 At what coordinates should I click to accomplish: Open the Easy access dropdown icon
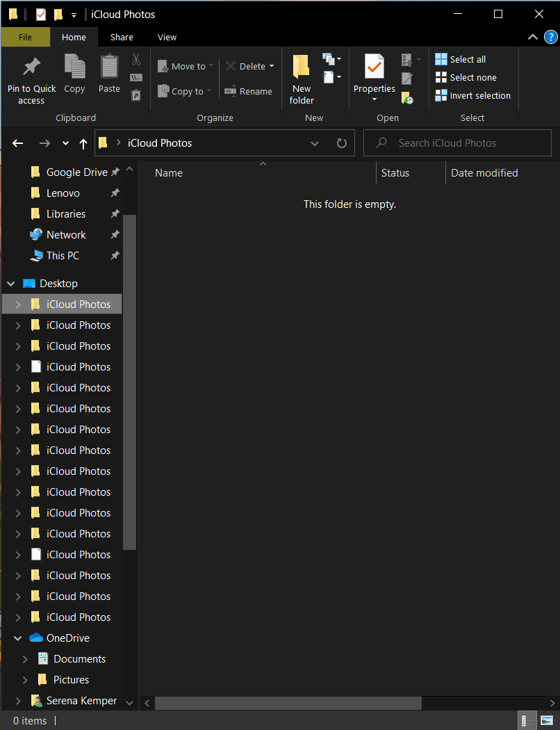pyautogui.click(x=332, y=76)
